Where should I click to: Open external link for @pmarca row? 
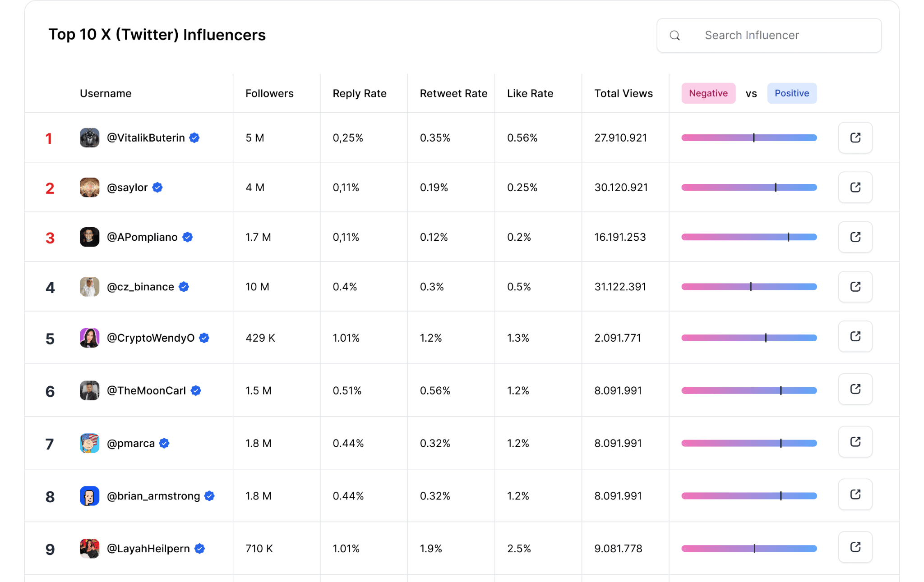(855, 442)
